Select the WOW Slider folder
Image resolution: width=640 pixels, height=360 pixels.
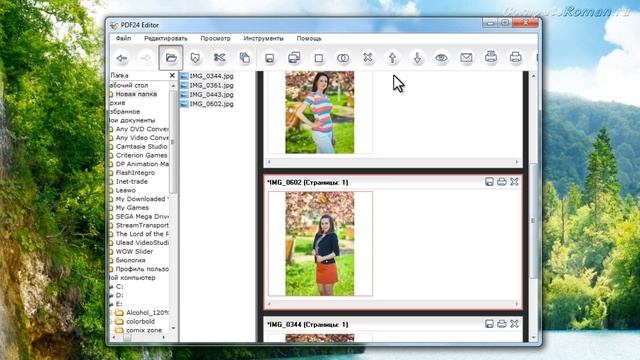[134, 251]
